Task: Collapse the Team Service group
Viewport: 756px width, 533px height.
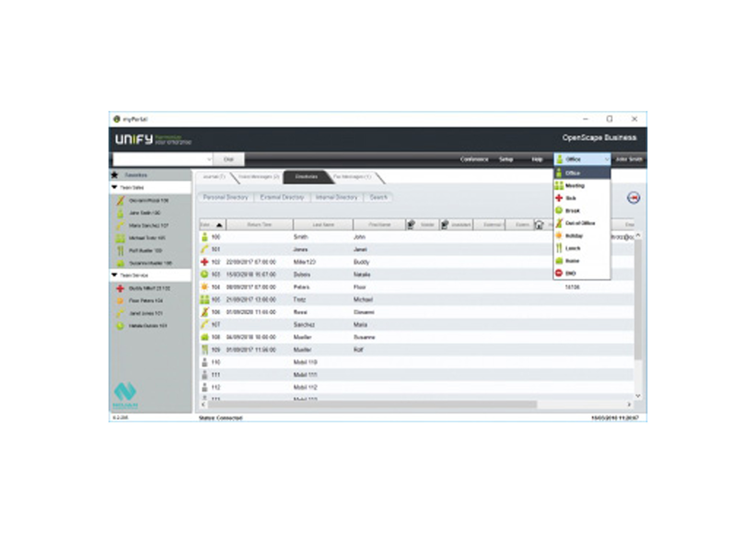Action: pos(114,275)
